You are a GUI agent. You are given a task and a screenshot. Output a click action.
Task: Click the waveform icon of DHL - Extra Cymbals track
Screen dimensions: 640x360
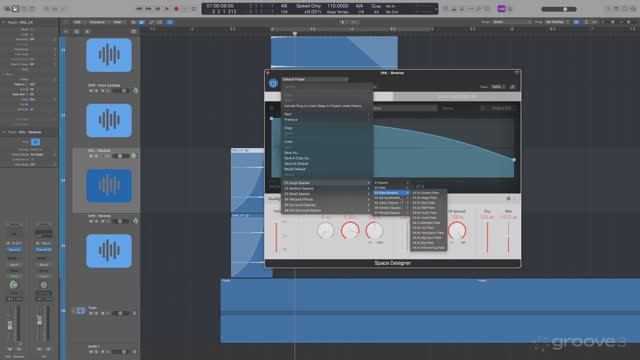[x=109, y=120]
